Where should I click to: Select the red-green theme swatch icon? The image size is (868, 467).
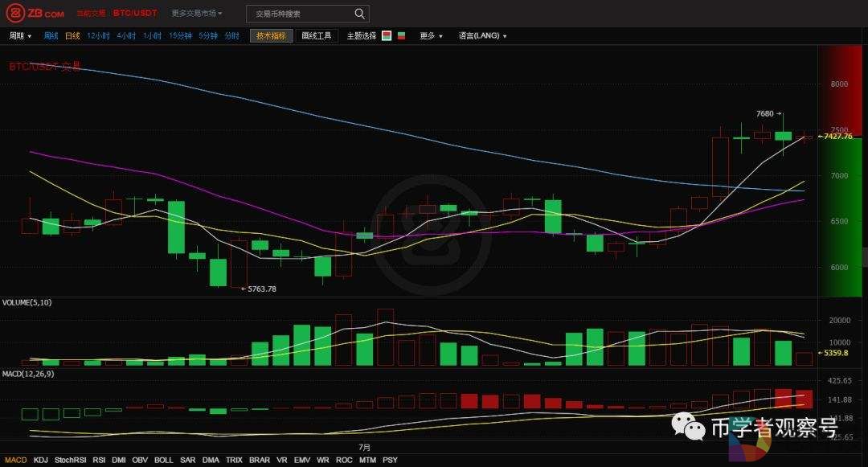pyautogui.click(x=387, y=36)
